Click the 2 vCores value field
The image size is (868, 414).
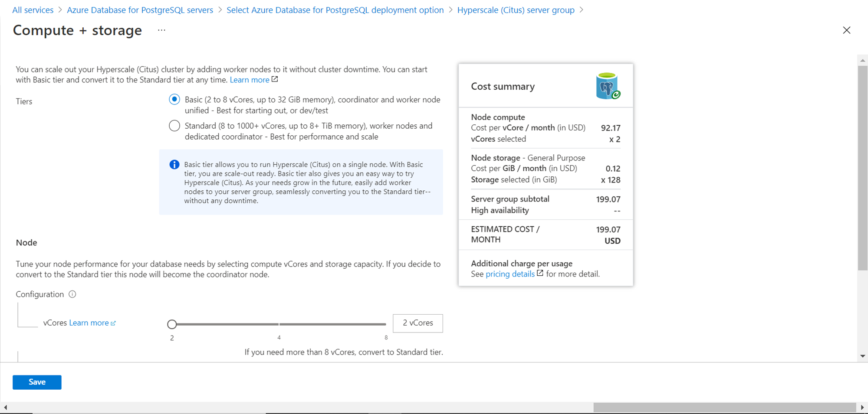pyautogui.click(x=418, y=323)
